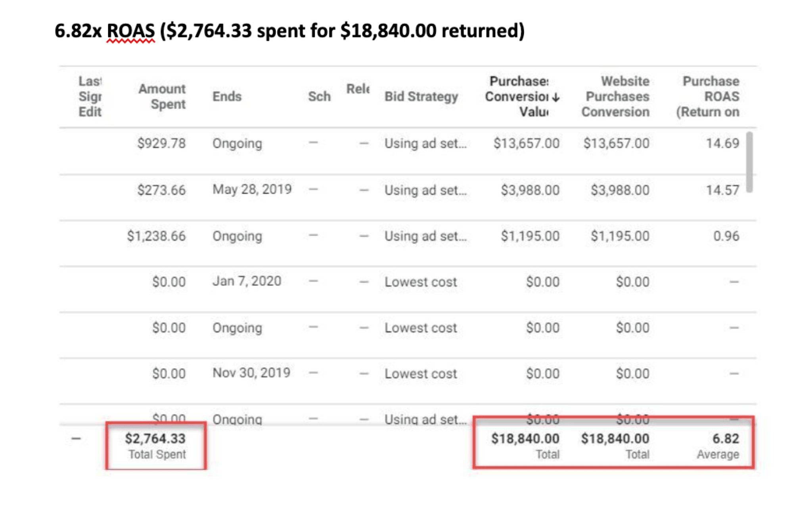The image size is (812, 511).
Task: Sort by the Amount Spent column header
Action: (x=162, y=96)
